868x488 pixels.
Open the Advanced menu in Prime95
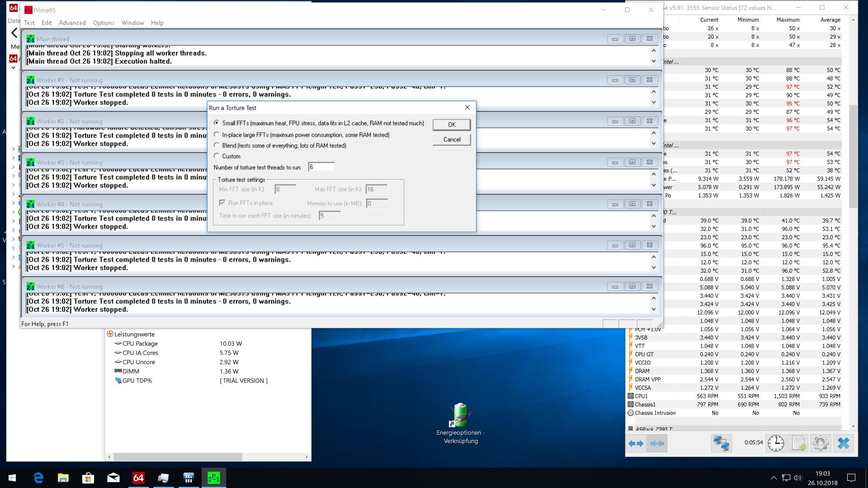click(72, 23)
